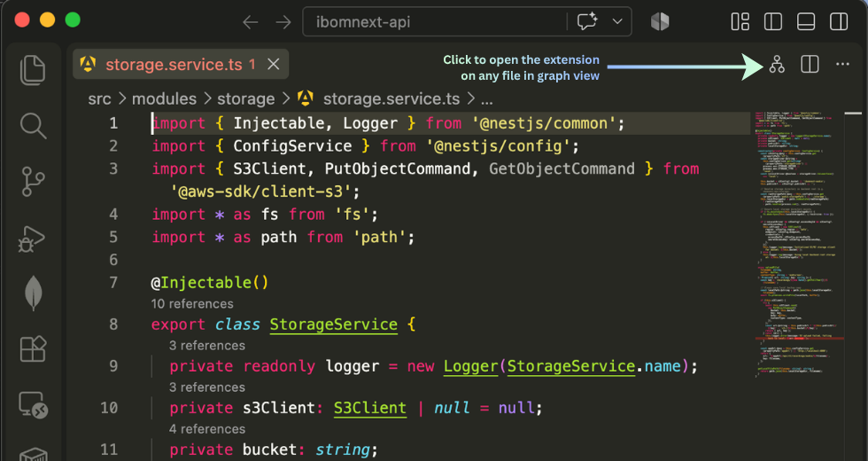Go forward with the right arrow
Viewport: 868px width, 461px height.
coord(283,22)
